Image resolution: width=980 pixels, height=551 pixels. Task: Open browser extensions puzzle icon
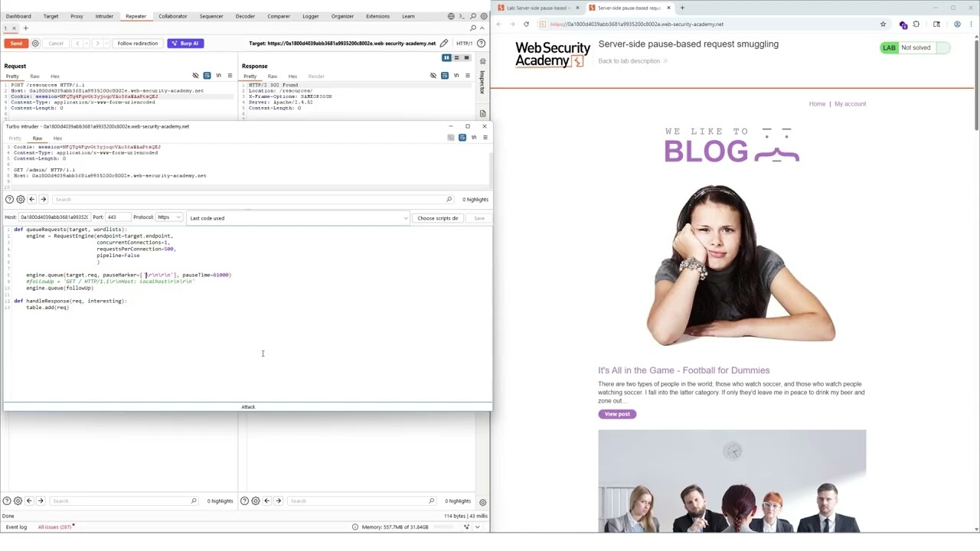click(916, 24)
